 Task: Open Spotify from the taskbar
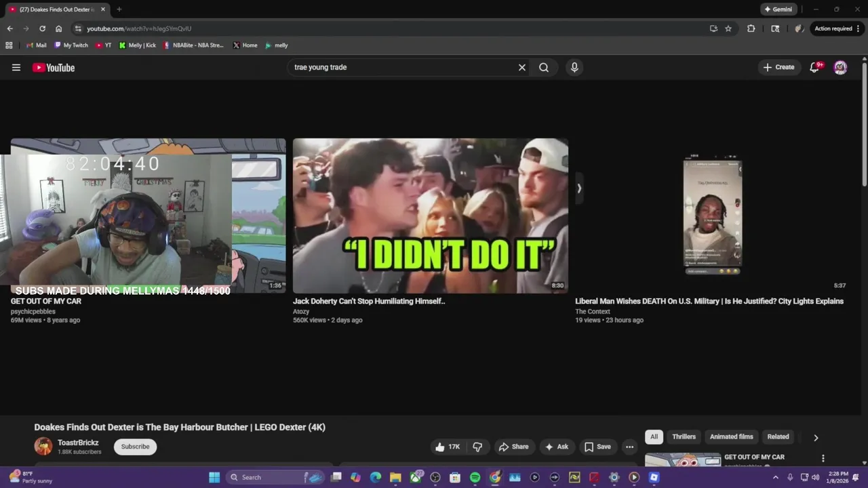pyautogui.click(x=475, y=477)
